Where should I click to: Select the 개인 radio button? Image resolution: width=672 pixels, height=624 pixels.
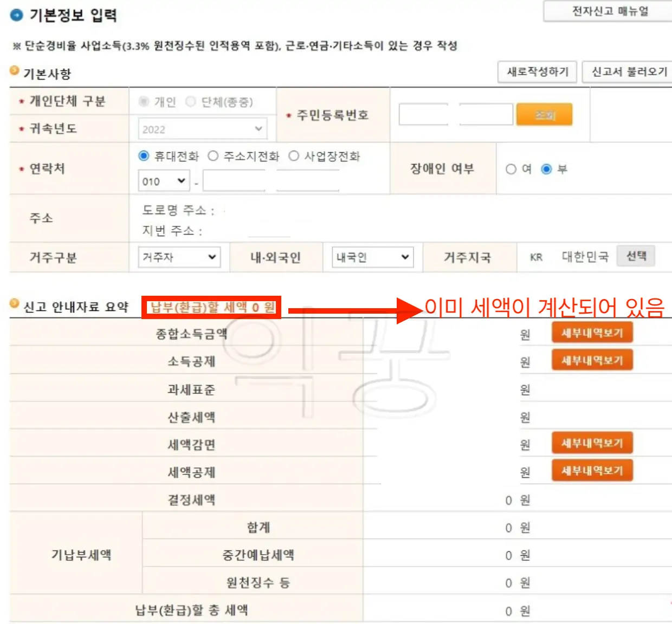[143, 101]
